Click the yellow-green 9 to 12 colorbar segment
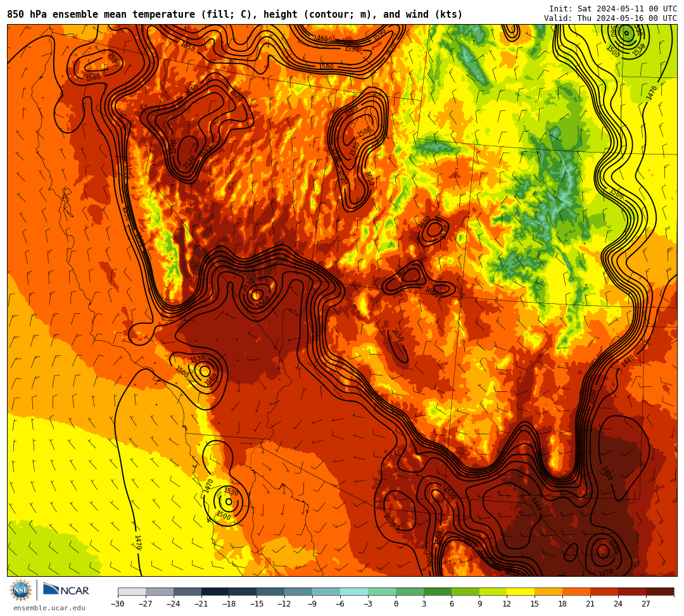 [493, 591]
